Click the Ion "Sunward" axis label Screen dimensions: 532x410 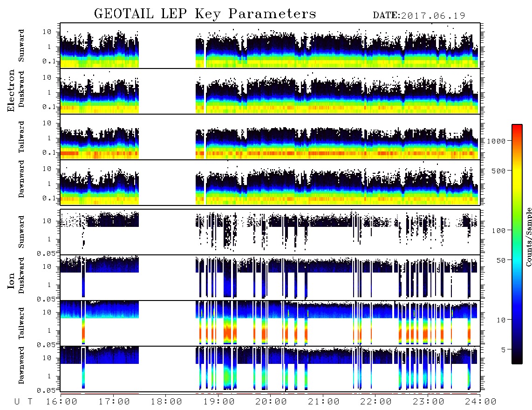pyautogui.click(x=21, y=232)
